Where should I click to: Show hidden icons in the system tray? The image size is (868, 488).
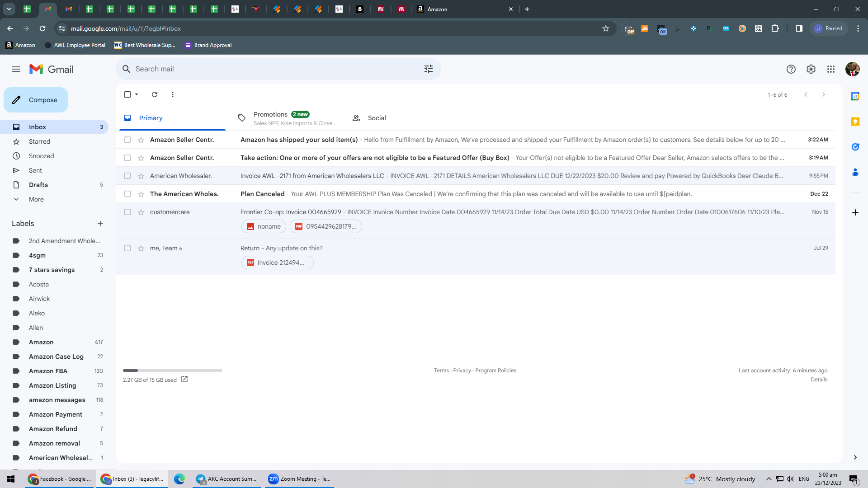click(x=769, y=479)
